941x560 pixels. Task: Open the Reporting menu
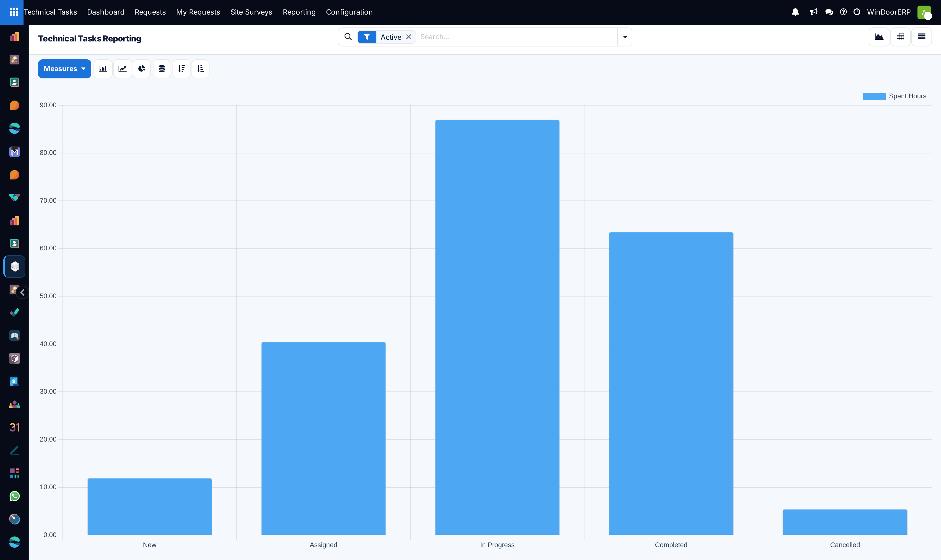coord(299,12)
